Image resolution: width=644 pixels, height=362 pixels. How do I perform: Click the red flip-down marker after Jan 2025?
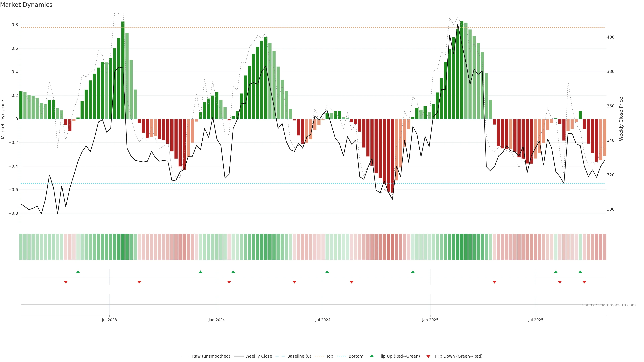494,282
